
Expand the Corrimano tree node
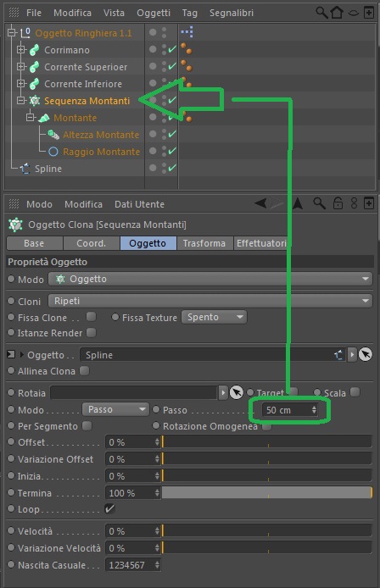coord(21,49)
